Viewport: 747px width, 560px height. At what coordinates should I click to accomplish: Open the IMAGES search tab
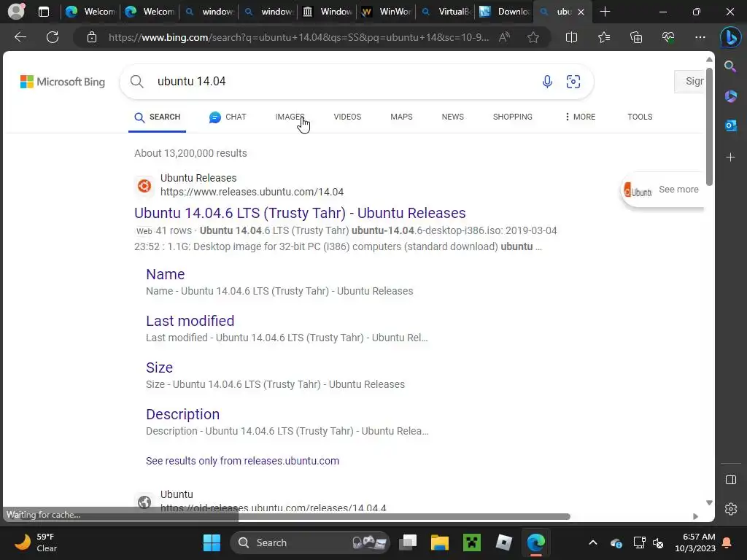click(x=290, y=117)
